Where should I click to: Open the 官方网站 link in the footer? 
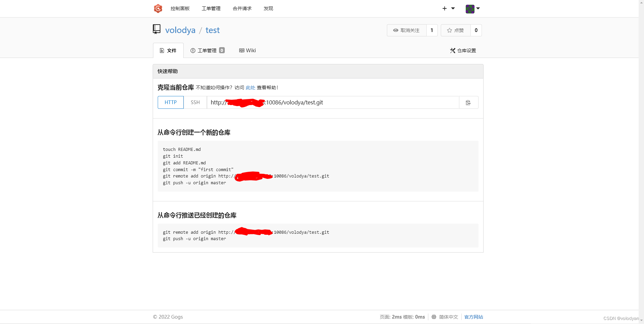473,317
